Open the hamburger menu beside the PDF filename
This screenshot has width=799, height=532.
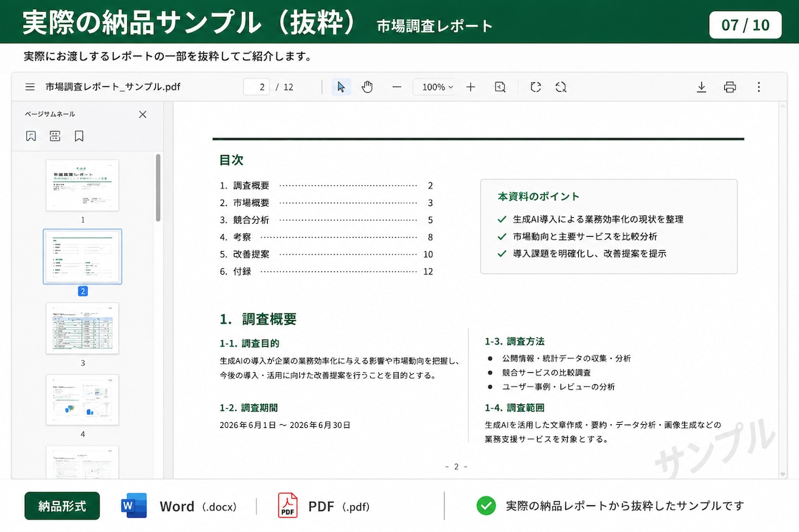pos(29,87)
